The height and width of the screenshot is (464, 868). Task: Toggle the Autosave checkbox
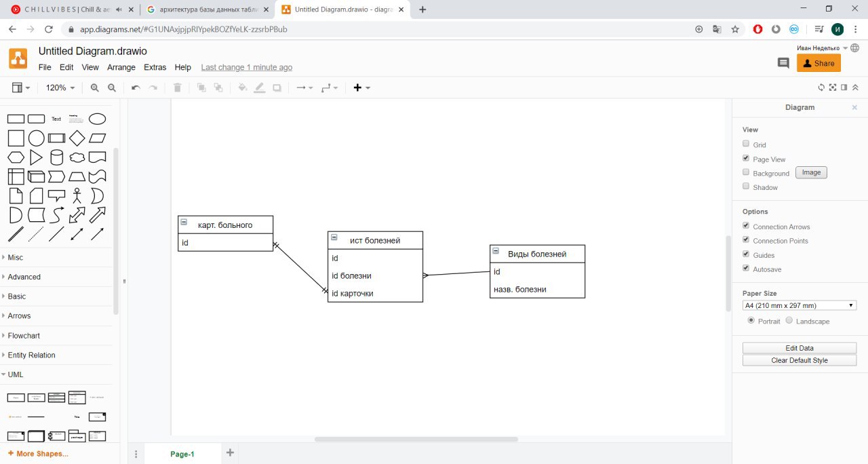click(746, 268)
